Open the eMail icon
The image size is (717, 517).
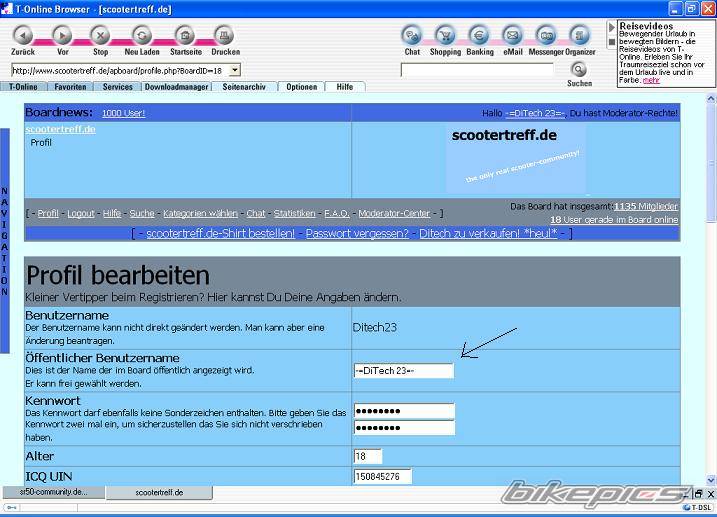coord(512,35)
